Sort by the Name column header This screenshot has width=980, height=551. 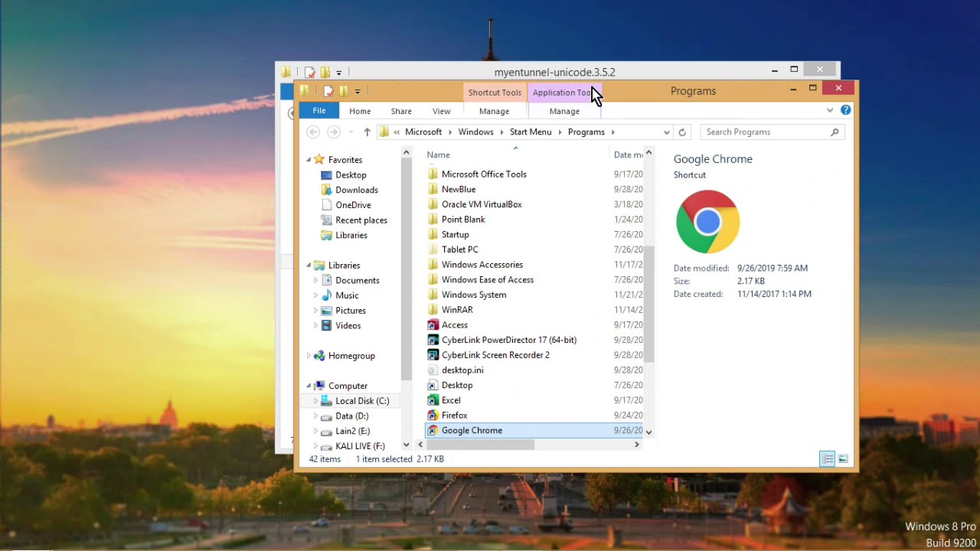pos(439,155)
